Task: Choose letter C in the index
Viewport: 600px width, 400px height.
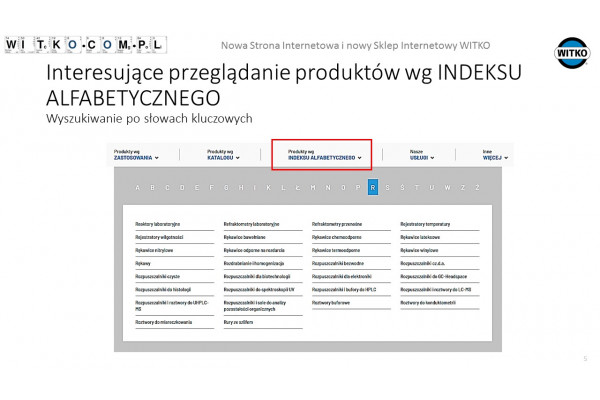Action: [x=167, y=188]
